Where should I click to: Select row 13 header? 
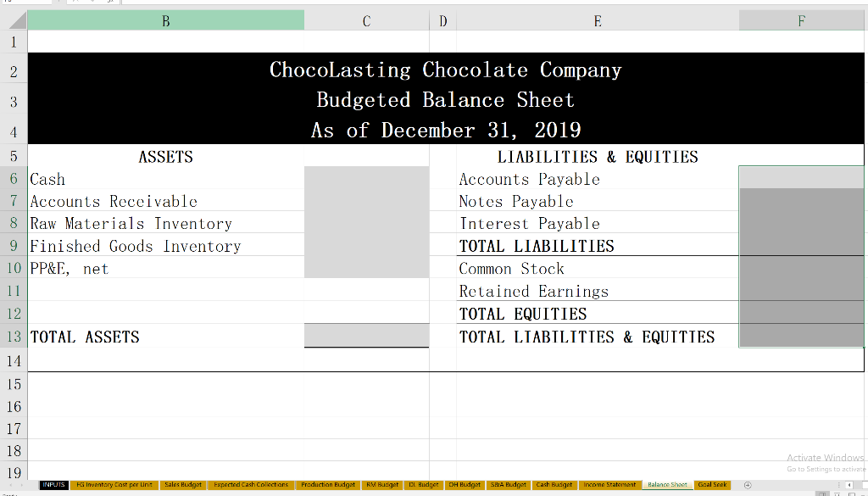(x=14, y=336)
